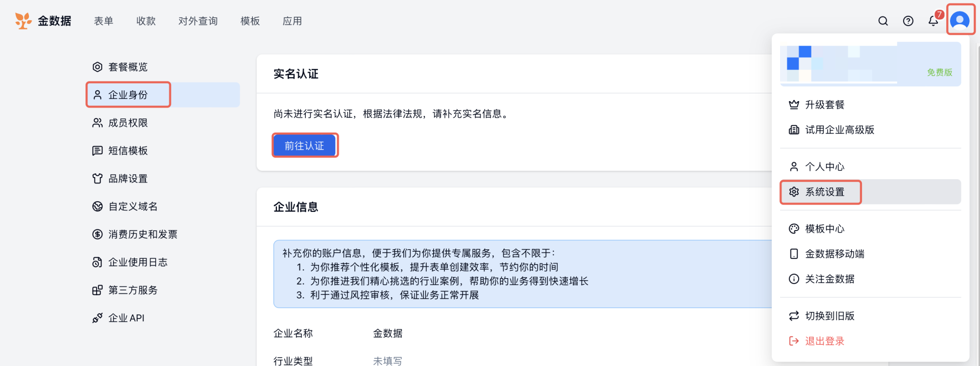Select 消费历史和发票 in the sidebar
This screenshot has height=366, width=980.
(x=143, y=235)
